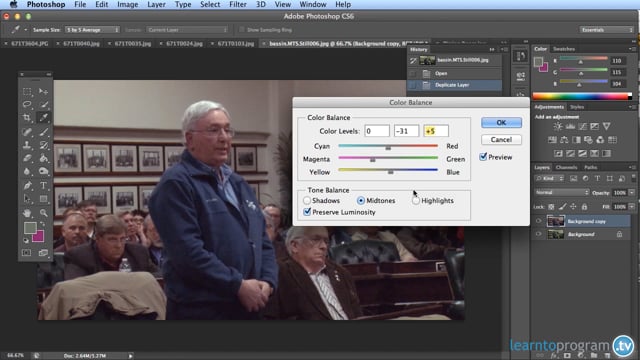
Task: Toggle Quick Mask mode icon
Action: click(x=27, y=253)
